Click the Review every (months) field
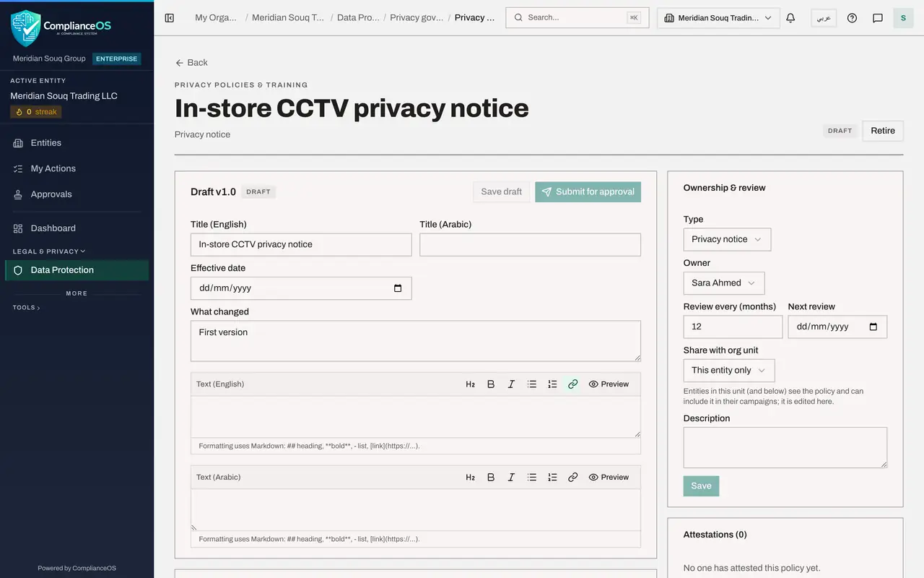Viewport: 924px width, 578px height. pos(733,327)
